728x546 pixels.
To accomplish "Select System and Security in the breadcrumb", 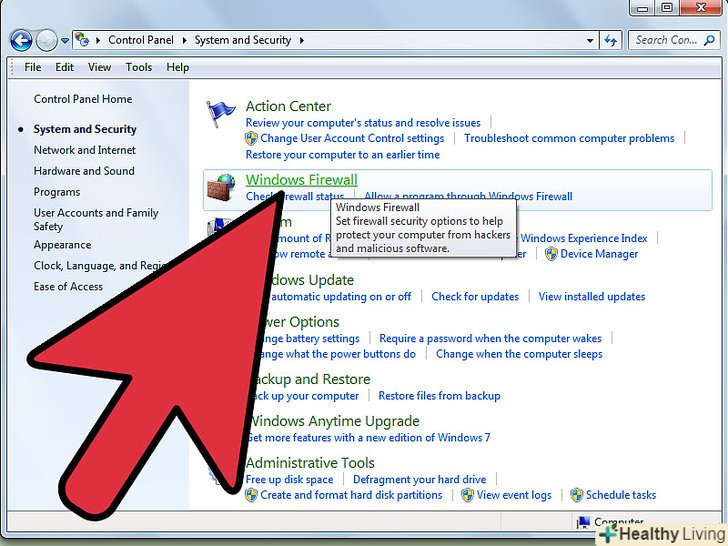I will (243, 40).
